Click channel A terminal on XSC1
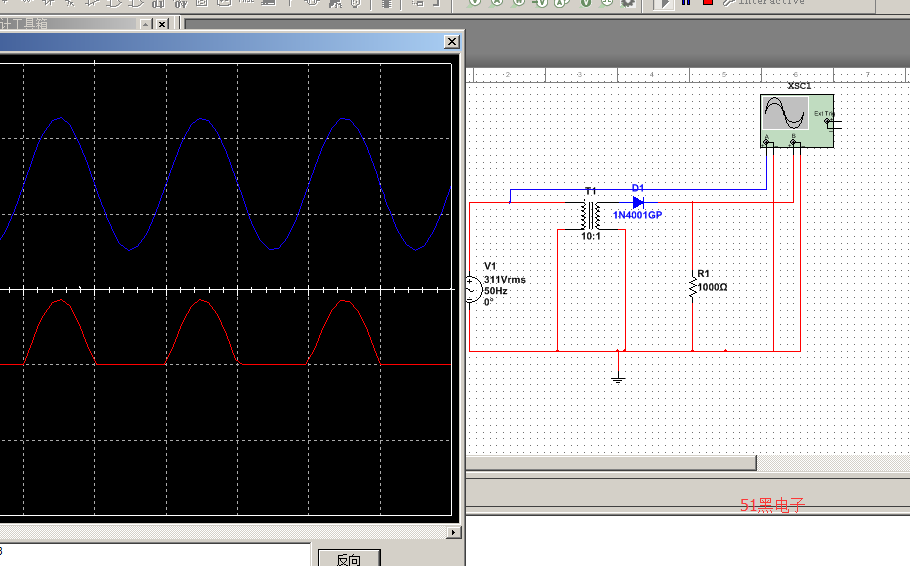910x566 pixels. pos(767,142)
